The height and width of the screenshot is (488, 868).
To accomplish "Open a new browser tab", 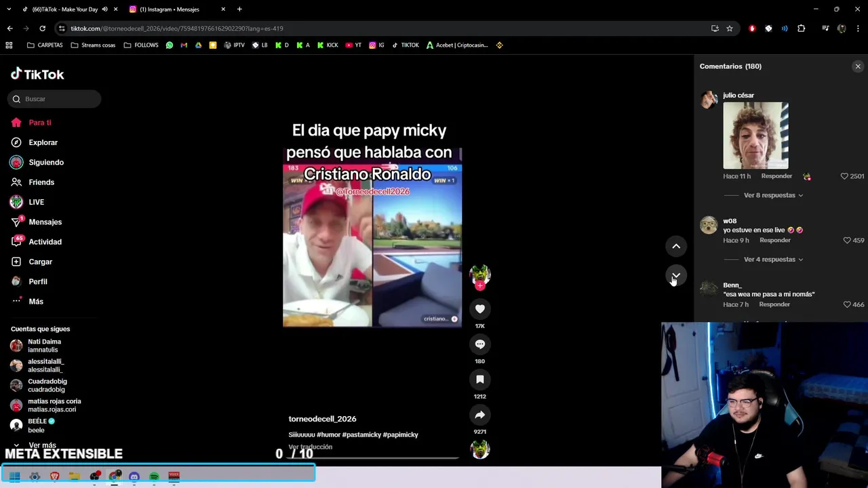I will pos(239,9).
